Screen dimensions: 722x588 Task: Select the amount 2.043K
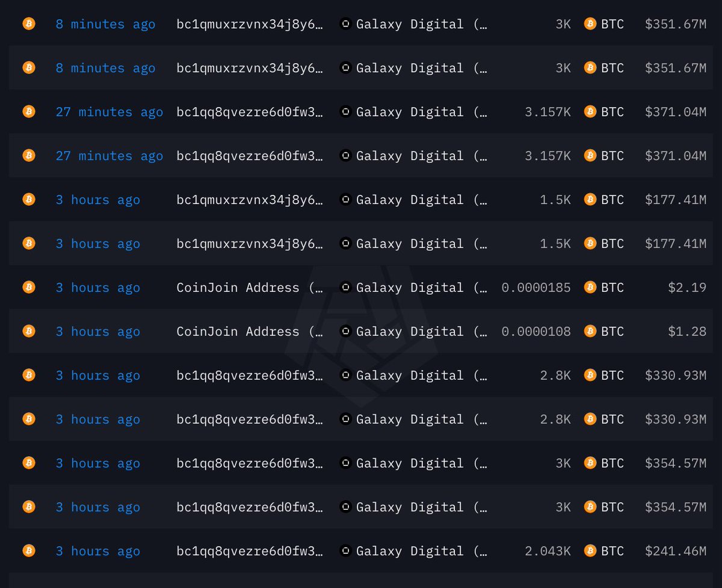[548, 551]
